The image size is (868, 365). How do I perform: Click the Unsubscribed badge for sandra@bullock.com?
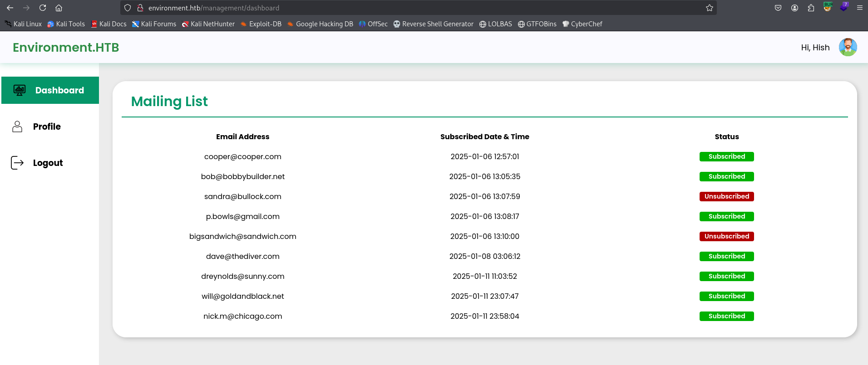(x=726, y=196)
